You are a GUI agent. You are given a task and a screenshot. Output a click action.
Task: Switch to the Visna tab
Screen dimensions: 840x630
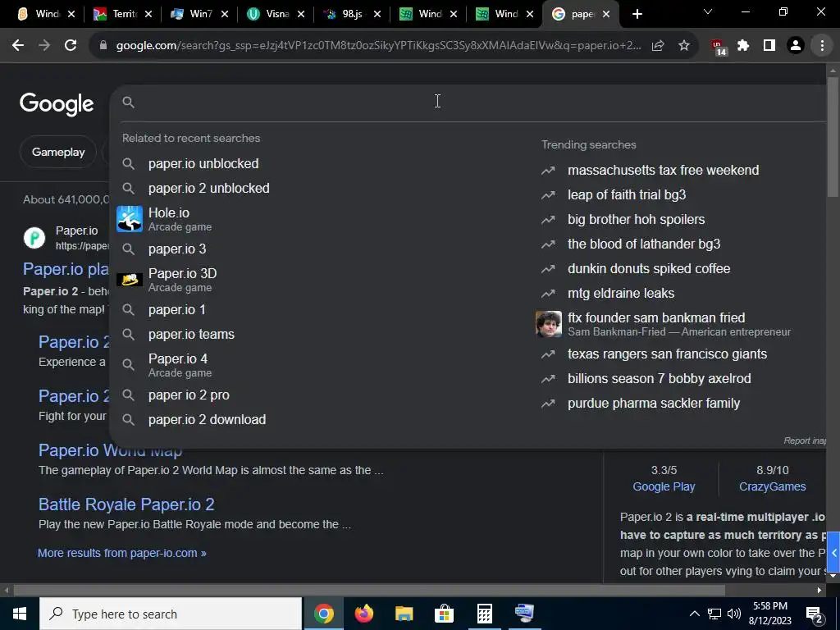point(274,14)
